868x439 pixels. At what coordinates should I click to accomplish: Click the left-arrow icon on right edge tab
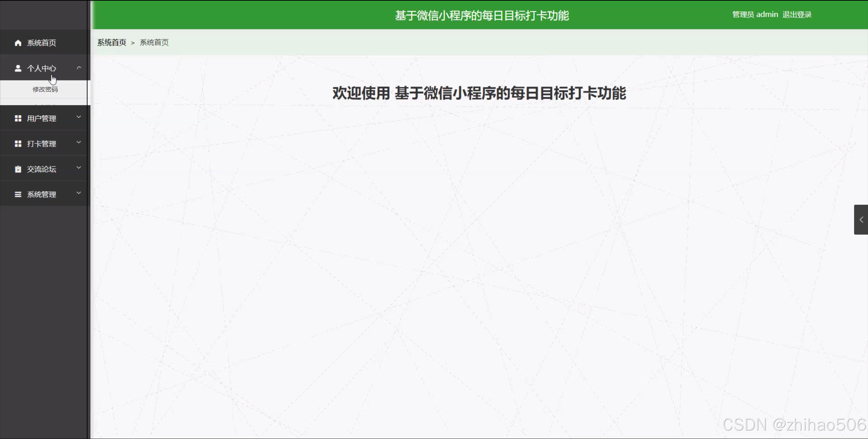click(861, 220)
